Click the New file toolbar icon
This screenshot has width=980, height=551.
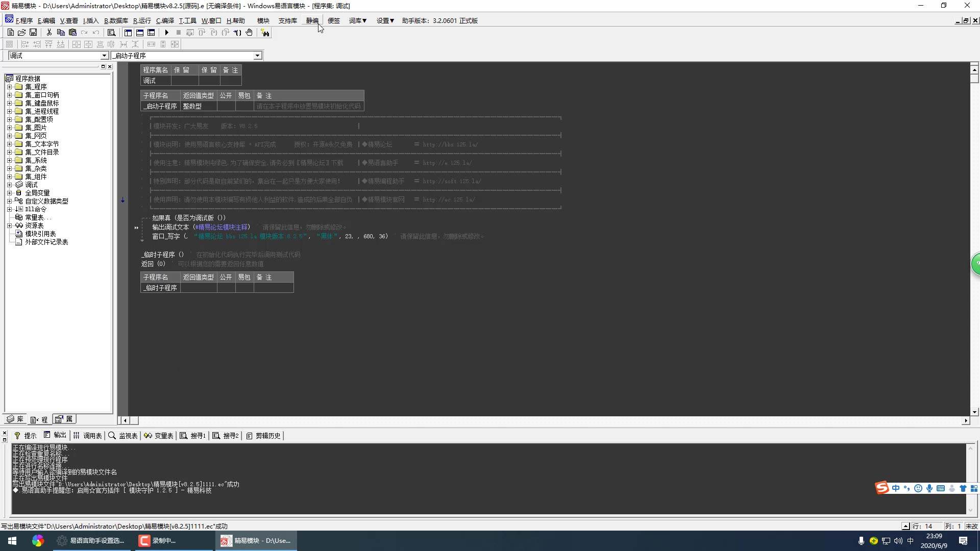[x=10, y=32]
